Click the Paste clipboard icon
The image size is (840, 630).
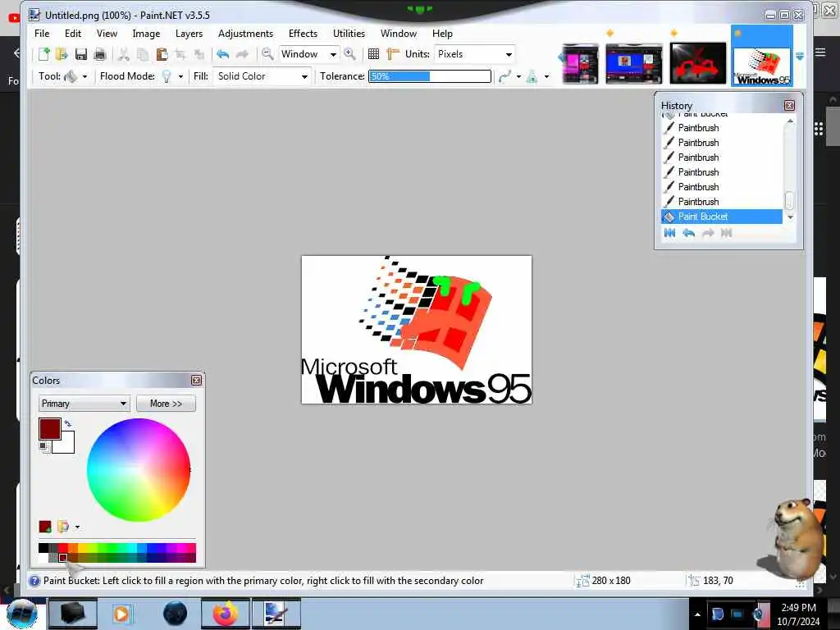click(x=162, y=54)
